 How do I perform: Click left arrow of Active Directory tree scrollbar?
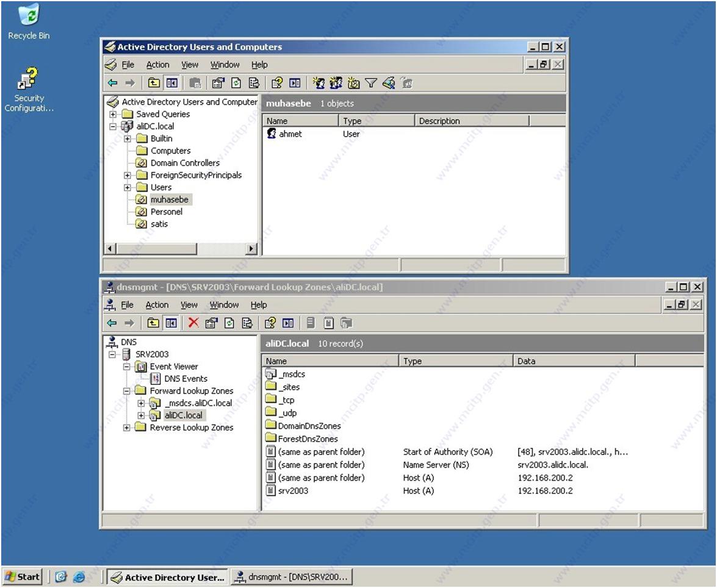(110, 249)
